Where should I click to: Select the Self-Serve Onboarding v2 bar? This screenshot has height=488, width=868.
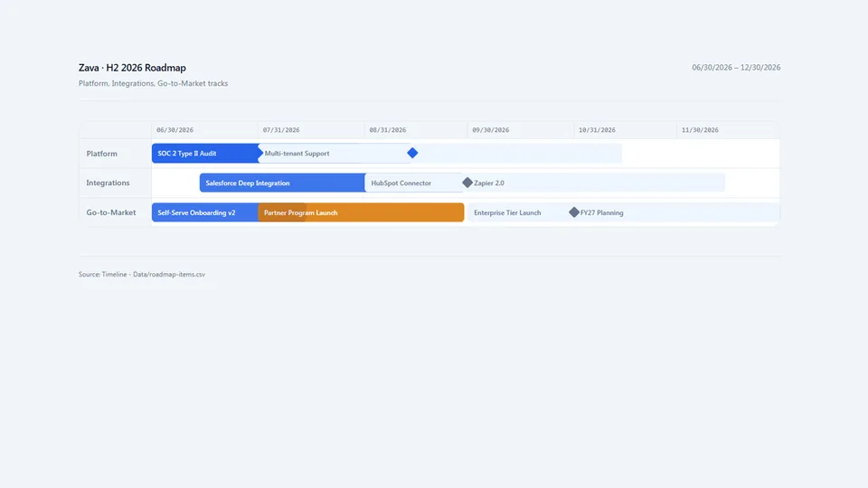pyautogui.click(x=205, y=212)
